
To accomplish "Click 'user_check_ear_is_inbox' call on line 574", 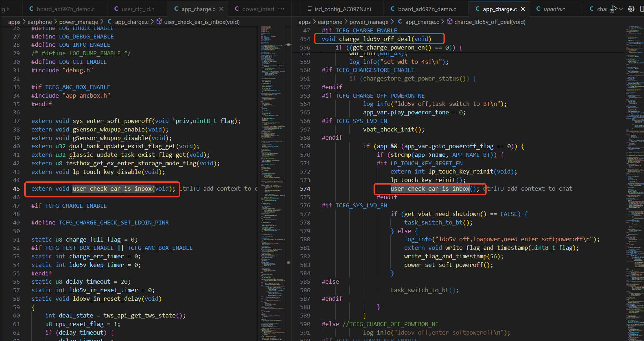I will pyautogui.click(x=430, y=188).
